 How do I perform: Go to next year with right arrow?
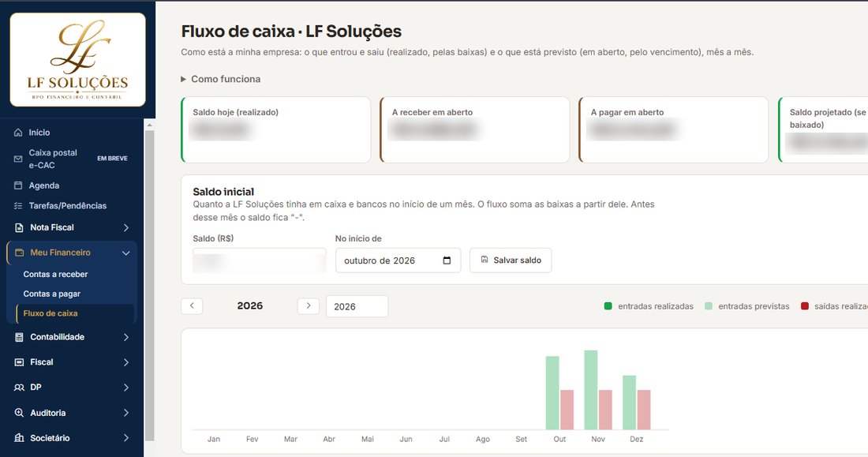point(309,305)
